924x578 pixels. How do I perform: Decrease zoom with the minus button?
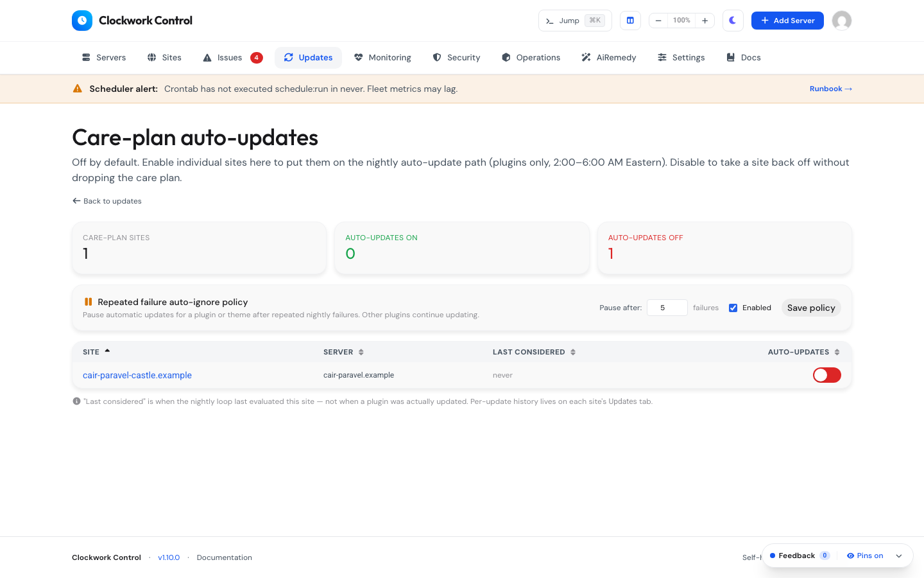[x=658, y=21]
